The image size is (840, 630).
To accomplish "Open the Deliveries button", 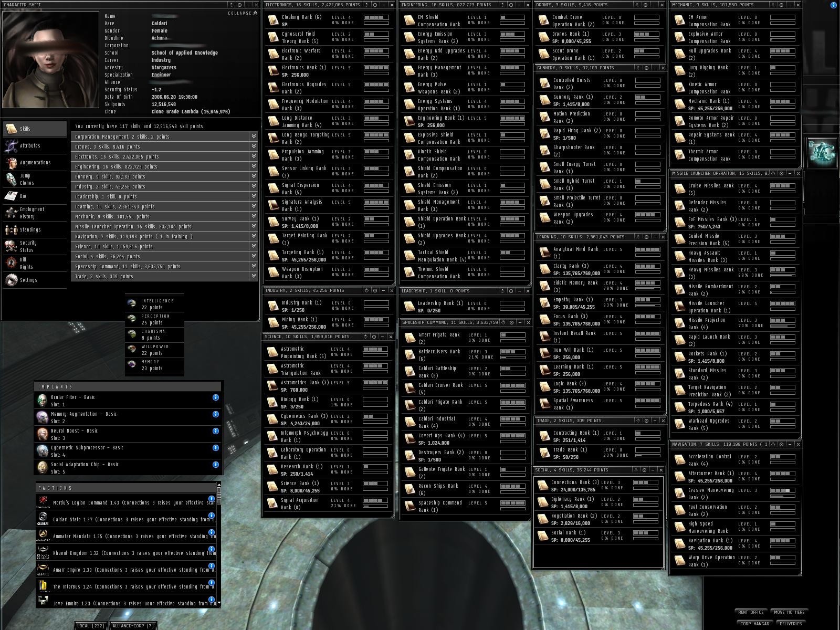I will tap(791, 624).
